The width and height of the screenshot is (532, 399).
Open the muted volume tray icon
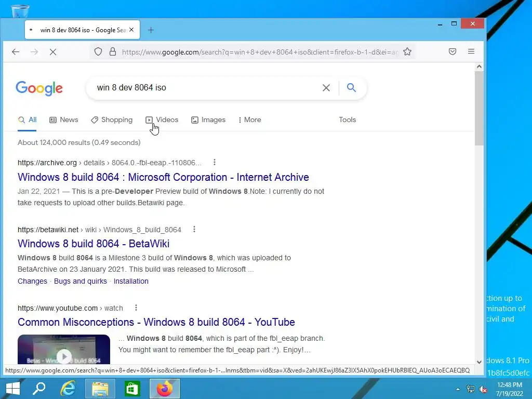coord(483,390)
